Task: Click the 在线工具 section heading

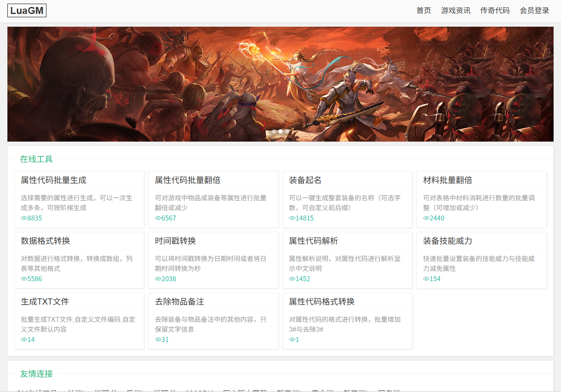Action: point(37,159)
